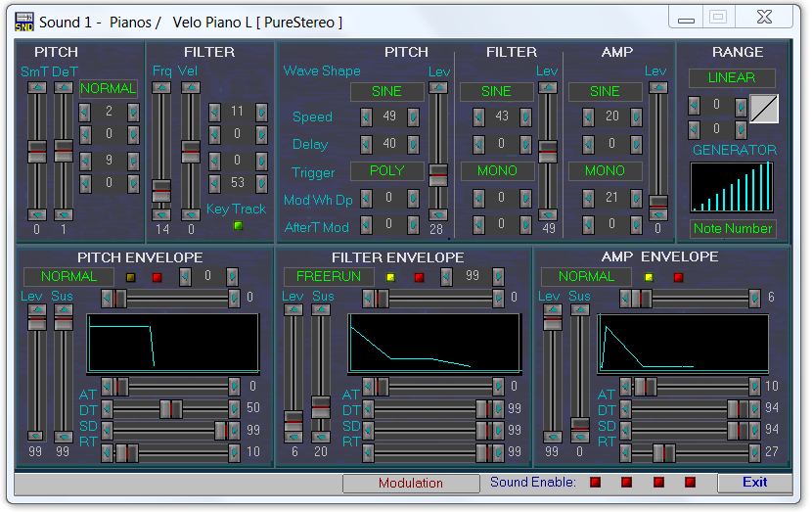Decrease the pitch LFO Delay value
The height and width of the screenshot is (512, 812).
pos(366,145)
